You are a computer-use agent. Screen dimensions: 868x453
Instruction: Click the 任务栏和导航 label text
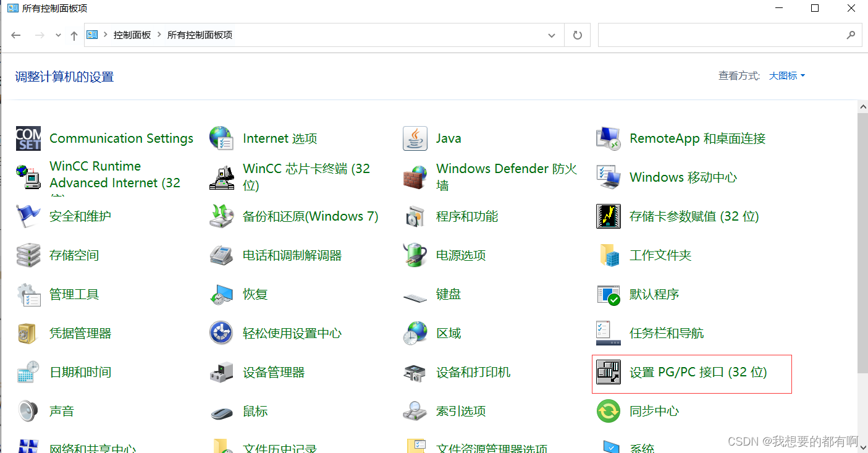click(x=667, y=333)
